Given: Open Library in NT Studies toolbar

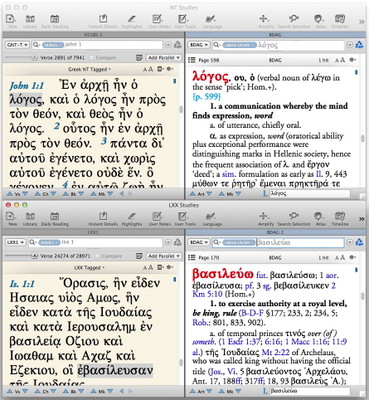Looking at the screenshot, I should point(30,22).
